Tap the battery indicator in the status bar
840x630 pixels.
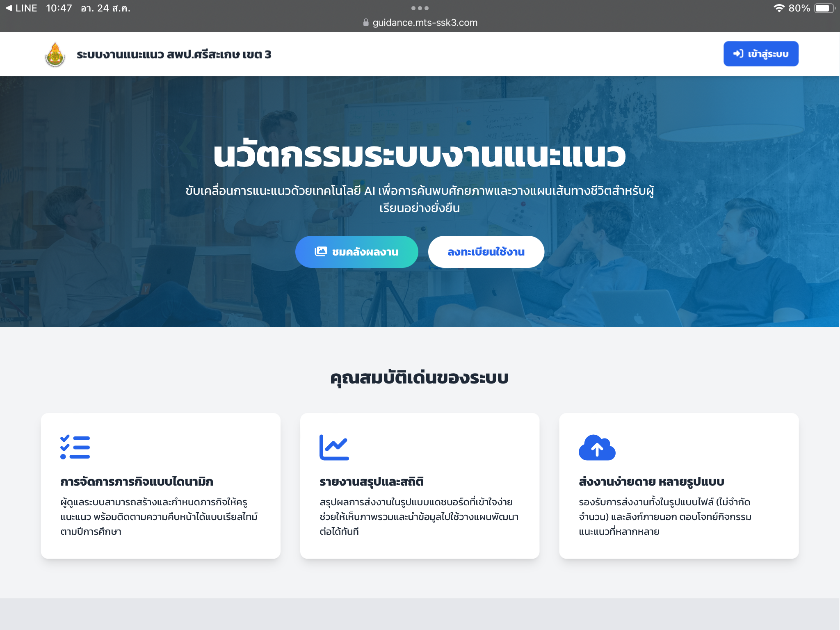pos(823,7)
